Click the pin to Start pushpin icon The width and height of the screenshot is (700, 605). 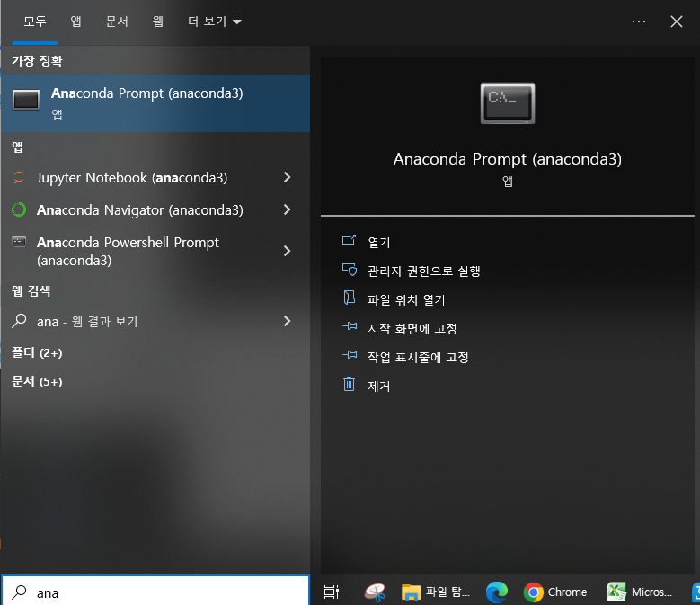point(350,326)
